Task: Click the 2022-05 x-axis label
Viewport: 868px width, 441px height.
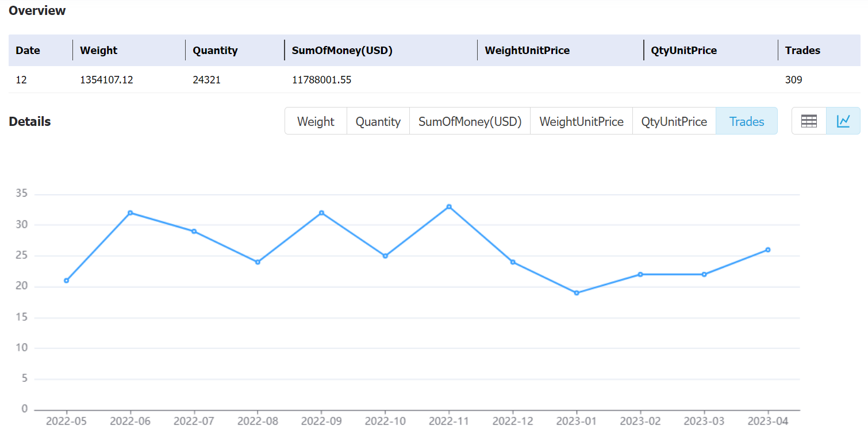Action: pyautogui.click(x=67, y=421)
